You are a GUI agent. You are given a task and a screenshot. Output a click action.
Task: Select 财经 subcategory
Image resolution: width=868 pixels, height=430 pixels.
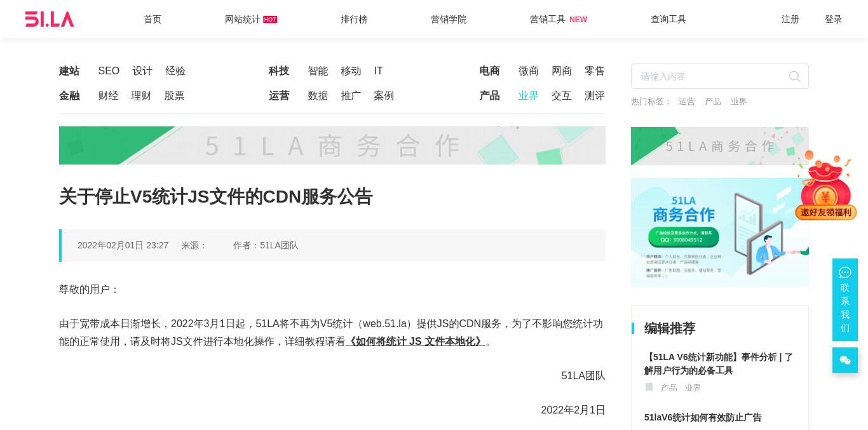pos(109,96)
